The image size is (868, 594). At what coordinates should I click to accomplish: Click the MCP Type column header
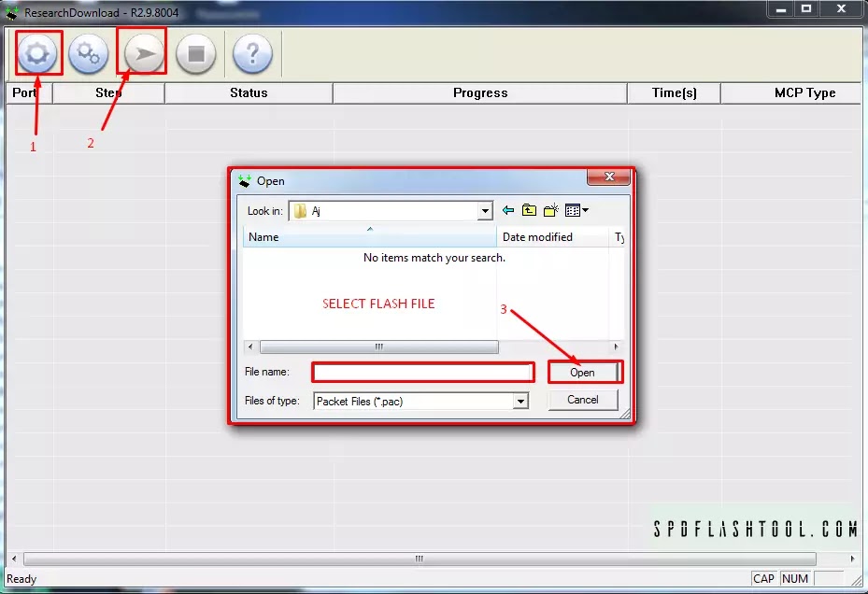[x=791, y=93]
